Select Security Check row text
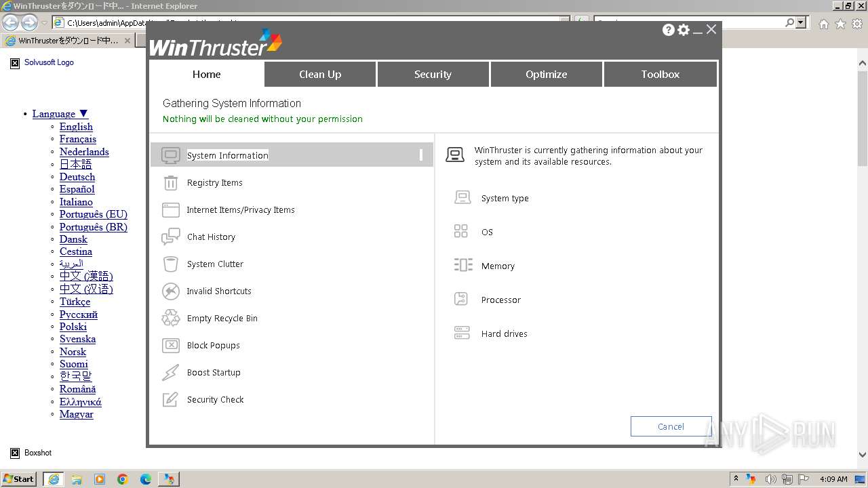The width and height of the screenshot is (868, 488). pyautogui.click(x=215, y=399)
